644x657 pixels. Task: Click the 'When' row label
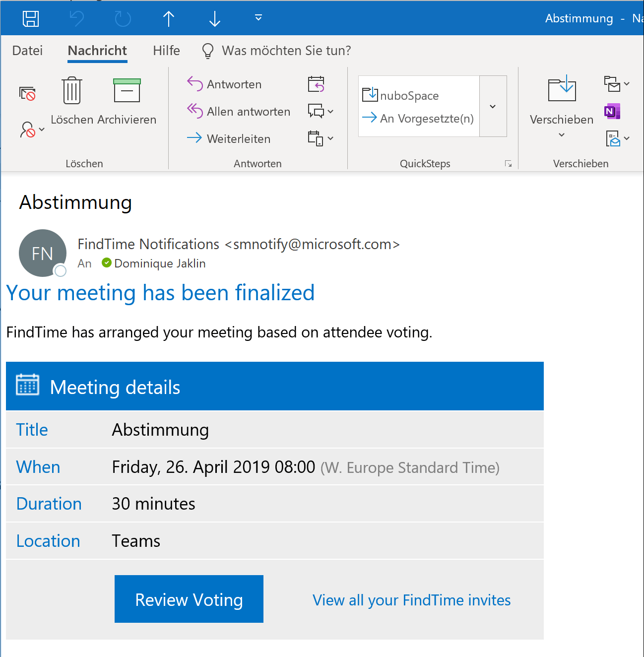pos(38,467)
